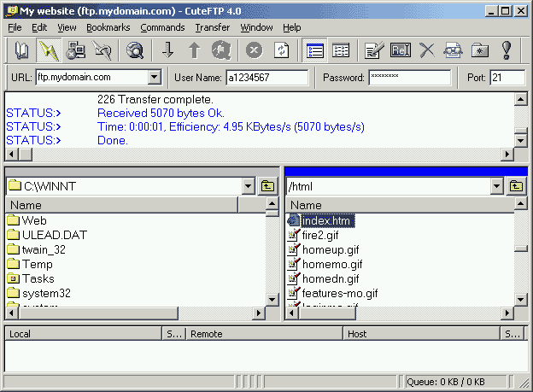The image size is (533, 392).
Task: Click the Quick Connect lightning icon
Action: (49, 50)
